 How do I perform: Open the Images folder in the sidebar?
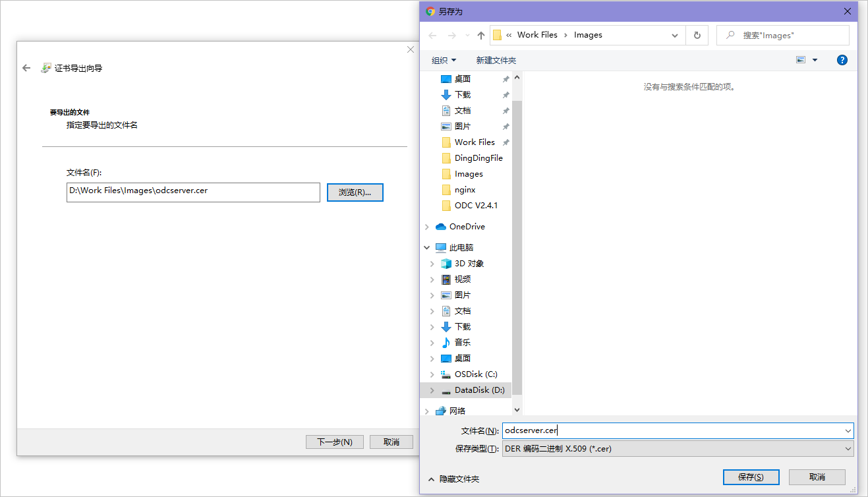tap(469, 174)
